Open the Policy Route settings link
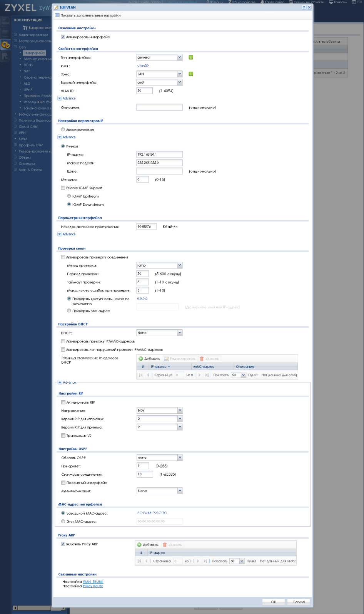This screenshot has height=614, width=364. click(93, 586)
